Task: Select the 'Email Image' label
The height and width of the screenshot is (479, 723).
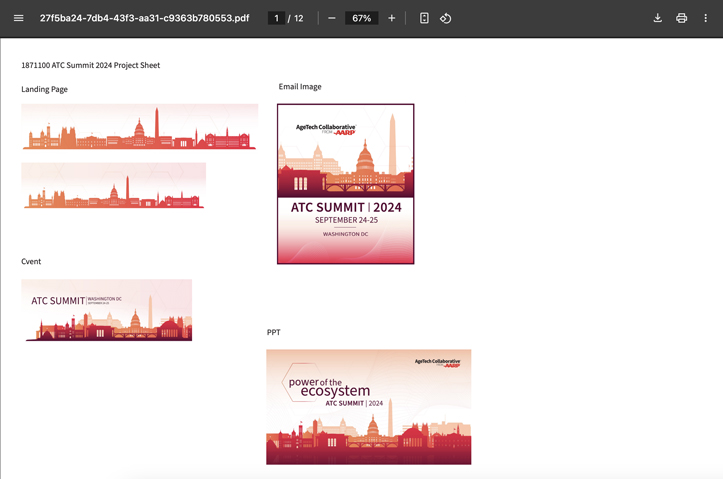Action: (300, 86)
